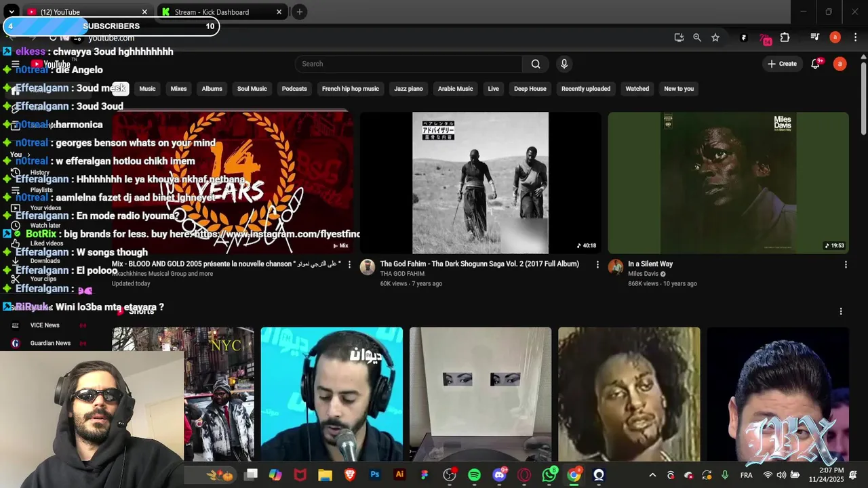Select the Soul Music filter chip
This screenshot has width=868, height=488.
click(252, 89)
